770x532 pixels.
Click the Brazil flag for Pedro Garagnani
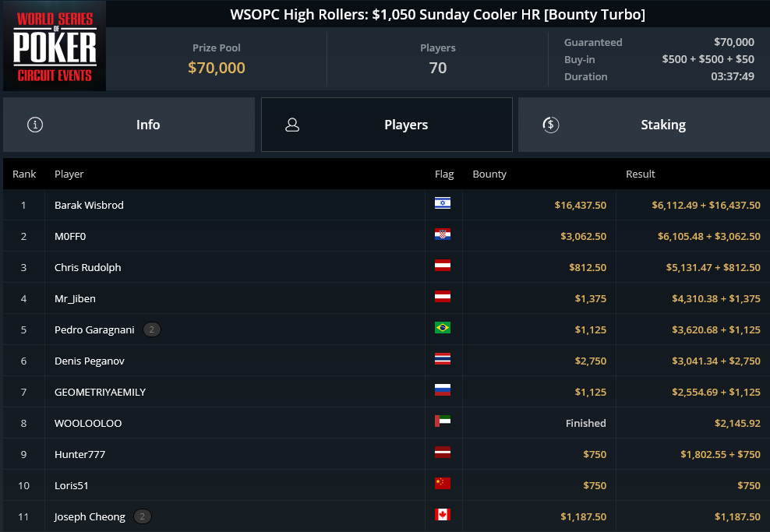(443, 328)
